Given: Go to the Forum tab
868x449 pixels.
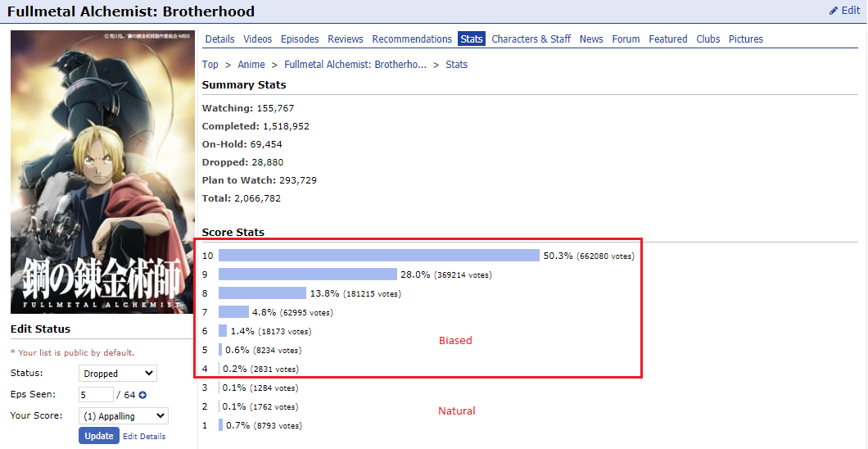Looking at the screenshot, I should coord(626,39).
